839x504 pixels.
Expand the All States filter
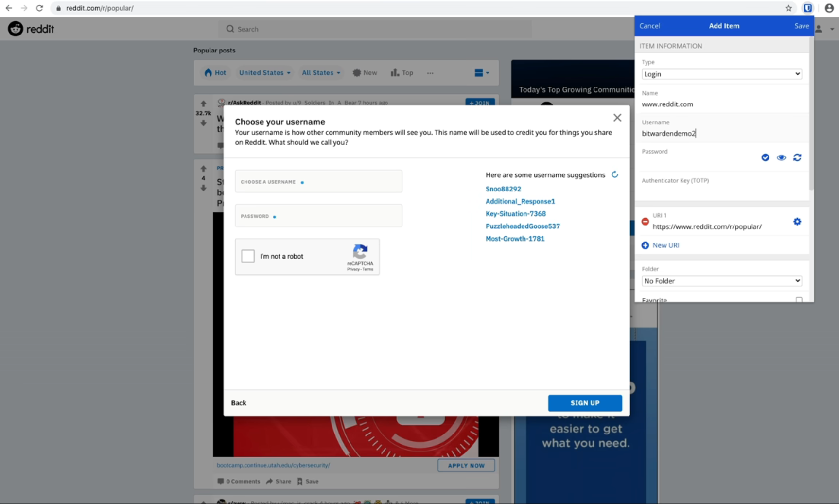tap(321, 73)
